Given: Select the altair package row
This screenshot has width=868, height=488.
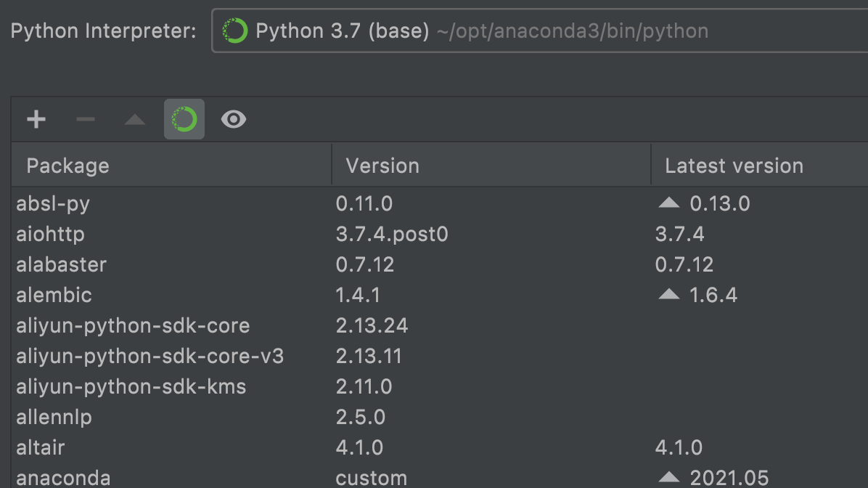Looking at the screenshot, I should [41, 447].
